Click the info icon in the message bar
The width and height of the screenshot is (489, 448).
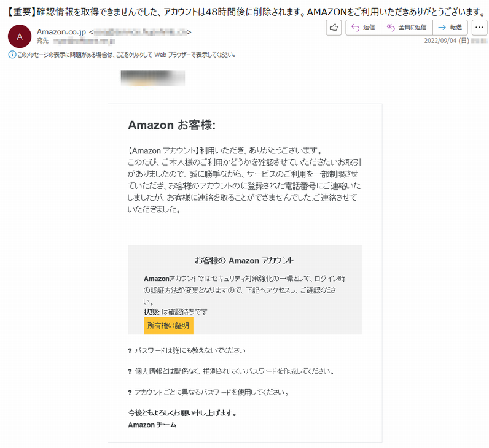(12, 55)
